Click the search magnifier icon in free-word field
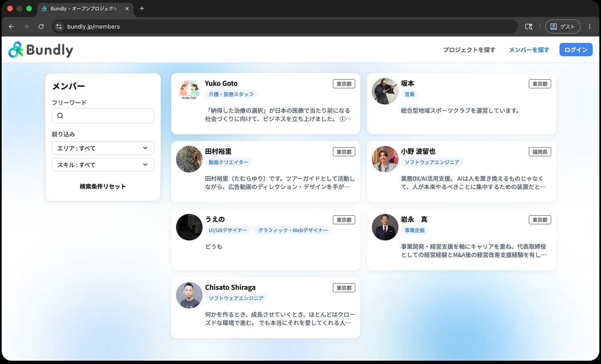The image size is (601, 364). pyautogui.click(x=60, y=116)
